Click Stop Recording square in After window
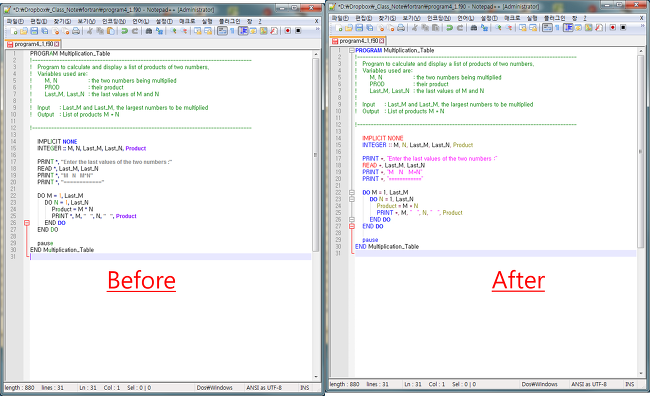Screen dimensions: 650x396 (x=623, y=28)
